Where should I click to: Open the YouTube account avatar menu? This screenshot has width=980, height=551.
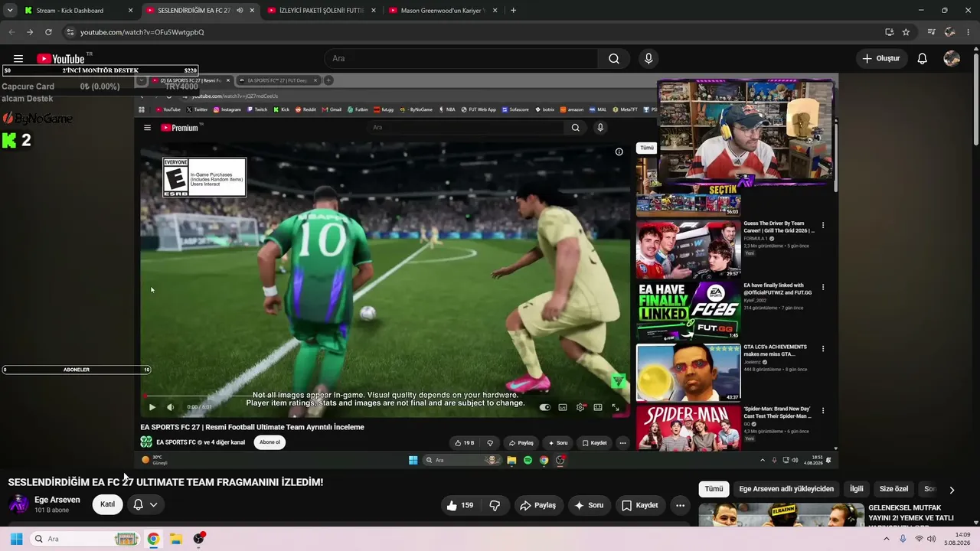click(952, 59)
